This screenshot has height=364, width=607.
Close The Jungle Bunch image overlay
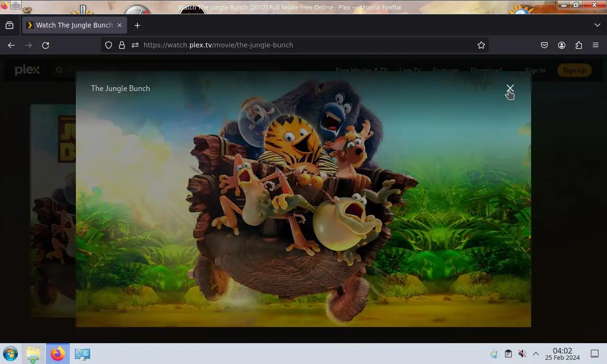pos(510,89)
